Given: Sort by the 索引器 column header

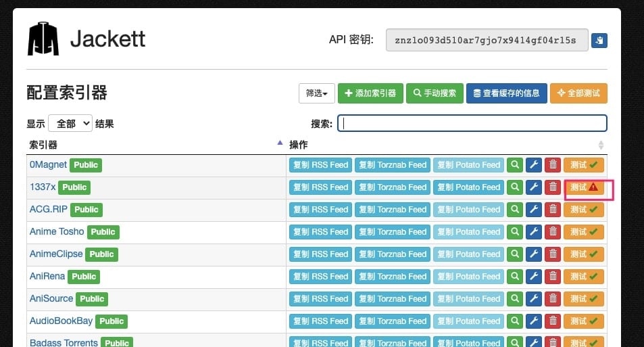Looking at the screenshot, I should (x=155, y=145).
